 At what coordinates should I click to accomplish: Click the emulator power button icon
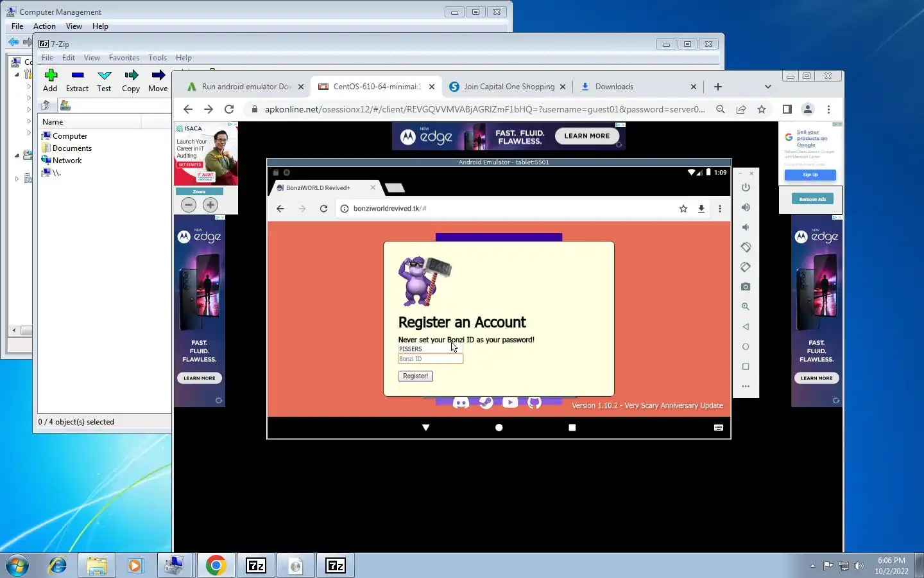click(x=746, y=188)
